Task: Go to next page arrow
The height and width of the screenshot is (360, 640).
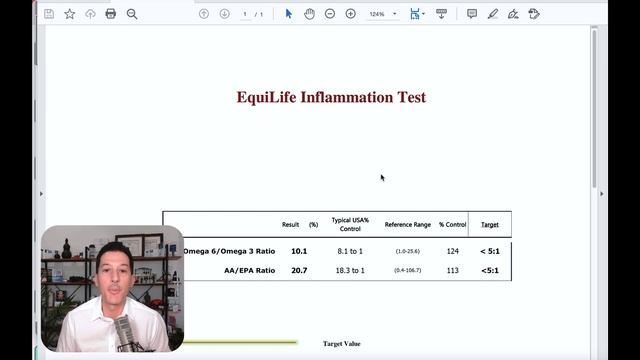Action: 224,14
